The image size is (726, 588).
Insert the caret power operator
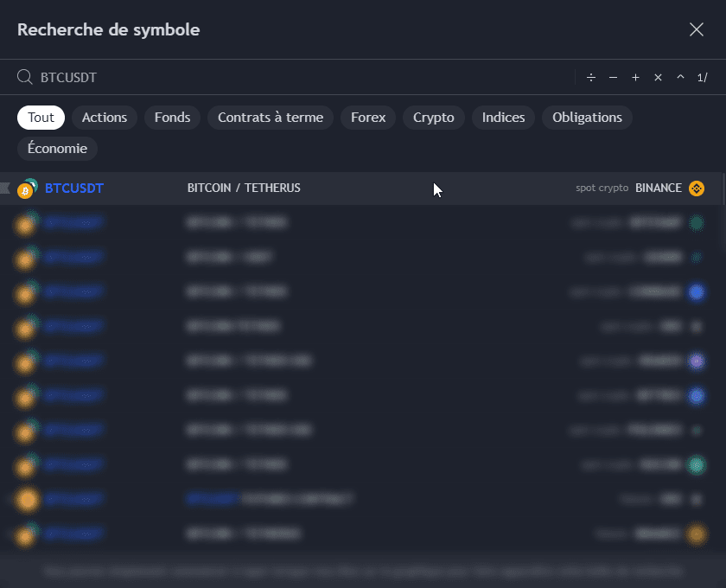click(x=680, y=78)
